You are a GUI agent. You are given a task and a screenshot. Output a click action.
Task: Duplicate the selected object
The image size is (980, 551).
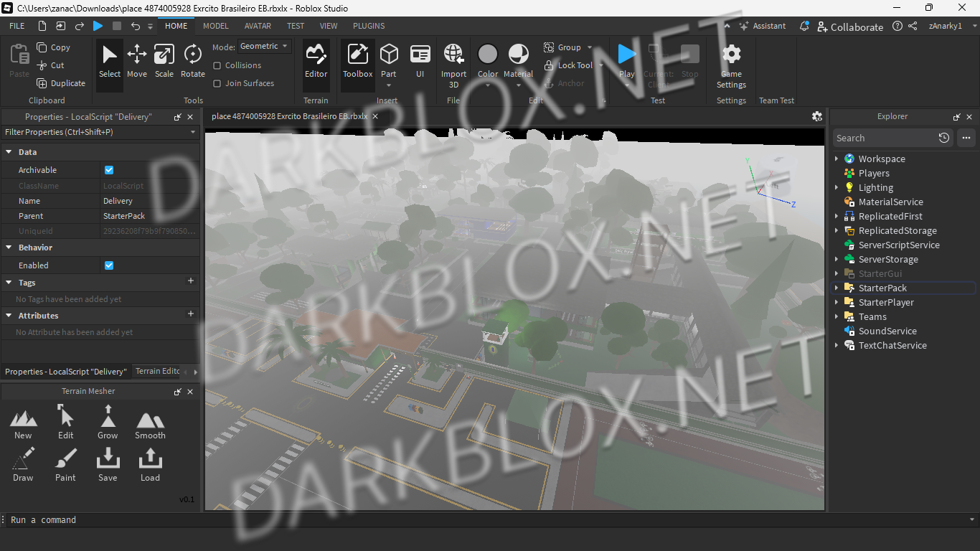[61, 83]
